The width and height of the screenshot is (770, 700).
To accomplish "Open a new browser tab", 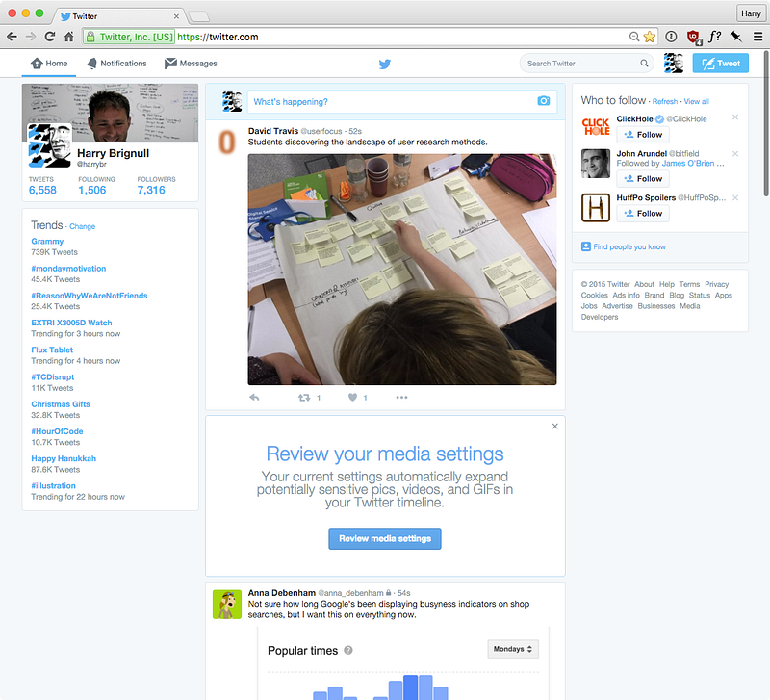I will pyautogui.click(x=199, y=16).
